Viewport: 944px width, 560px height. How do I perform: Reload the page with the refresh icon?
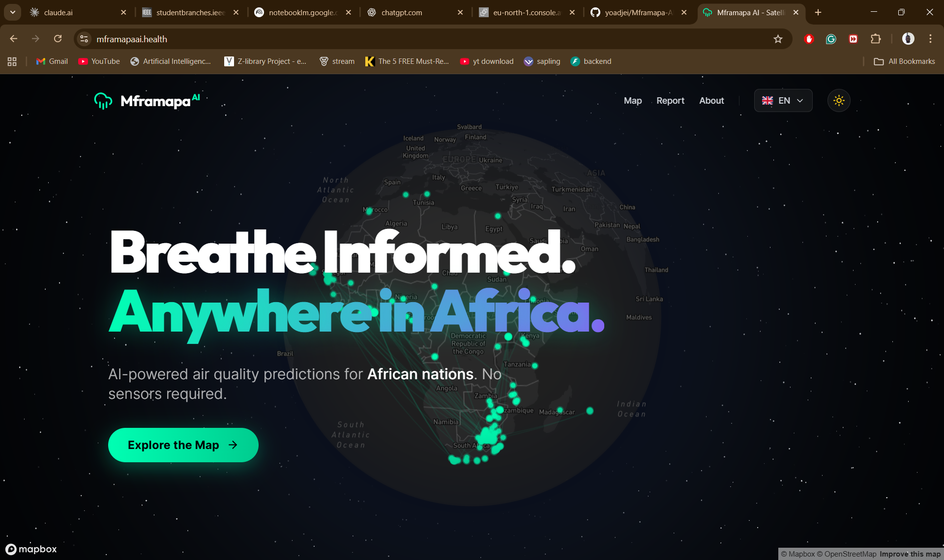click(x=58, y=39)
